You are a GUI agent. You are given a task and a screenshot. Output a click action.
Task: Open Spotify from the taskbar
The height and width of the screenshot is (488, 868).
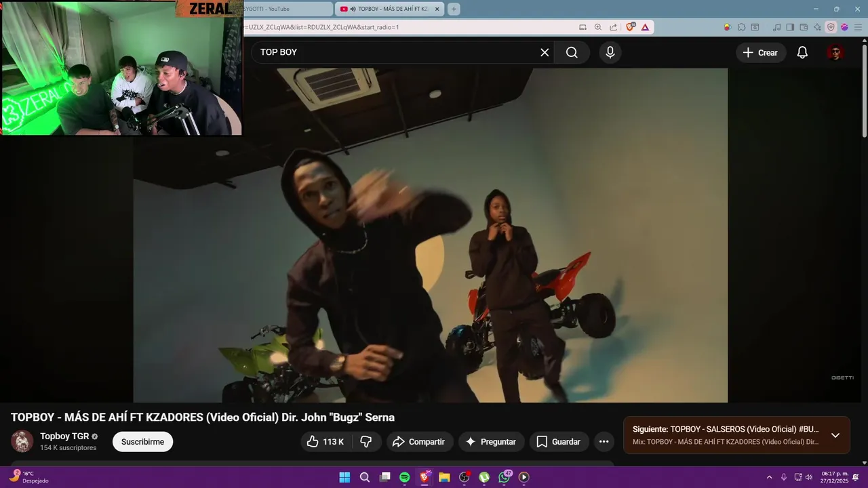coord(405,477)
